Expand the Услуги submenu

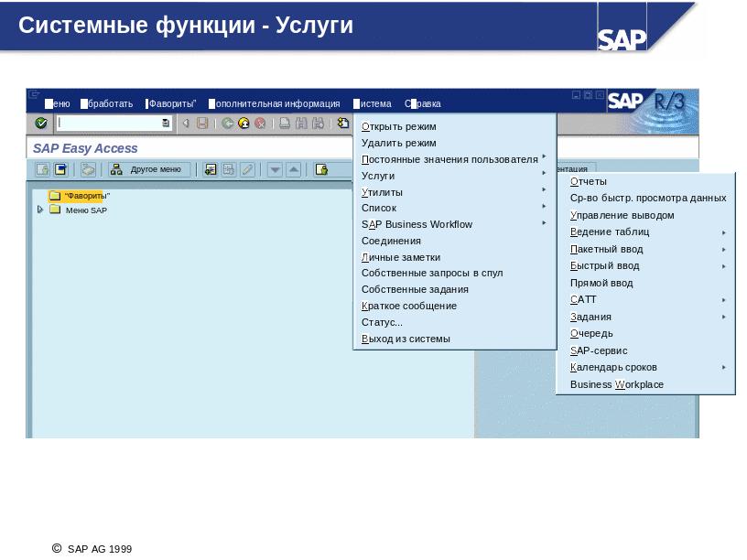click(x=454, y=176)
